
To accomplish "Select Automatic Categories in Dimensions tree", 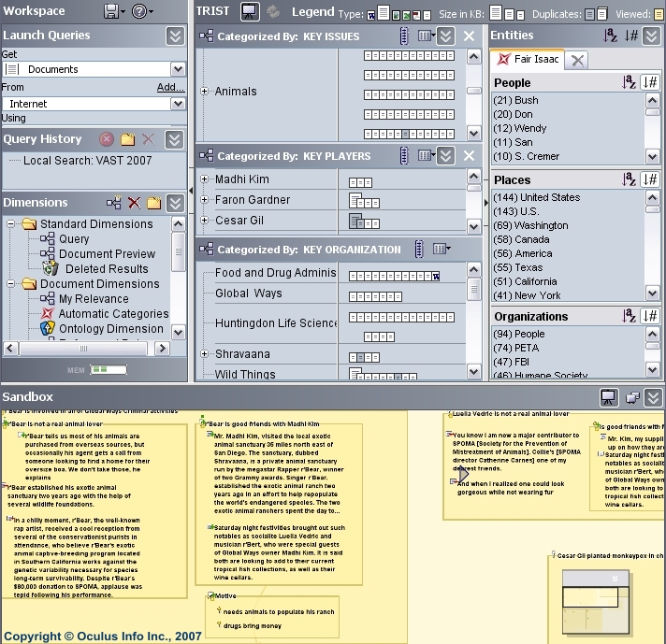I will coord(113,314).
